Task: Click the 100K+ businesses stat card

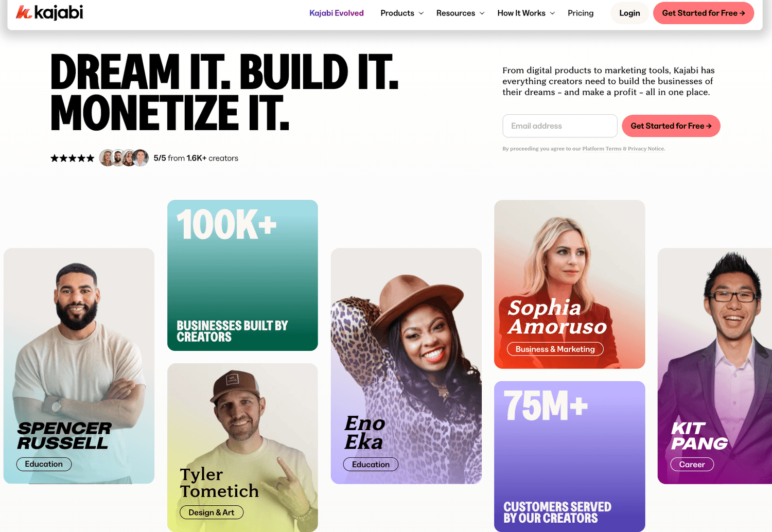Action: pos(242,275)
